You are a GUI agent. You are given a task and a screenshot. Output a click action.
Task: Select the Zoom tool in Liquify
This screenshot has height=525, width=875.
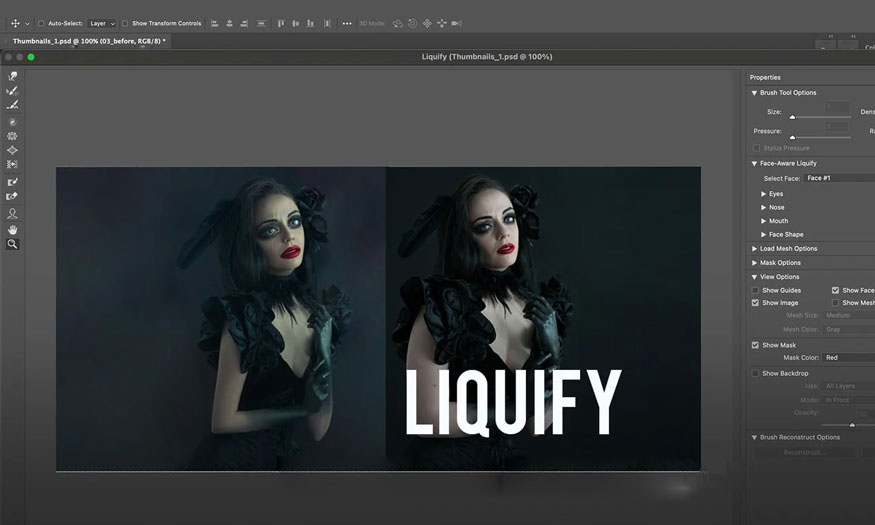click(x=12, y=244)
